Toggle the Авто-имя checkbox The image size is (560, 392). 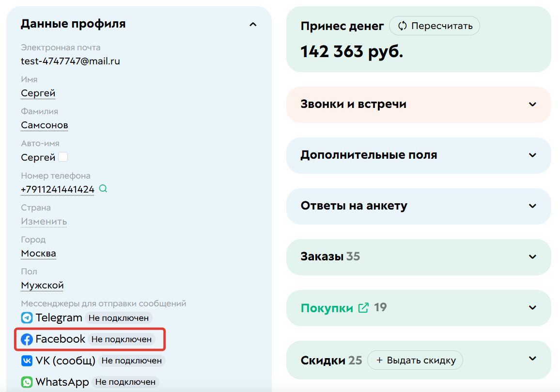click(x=63, y=156)
